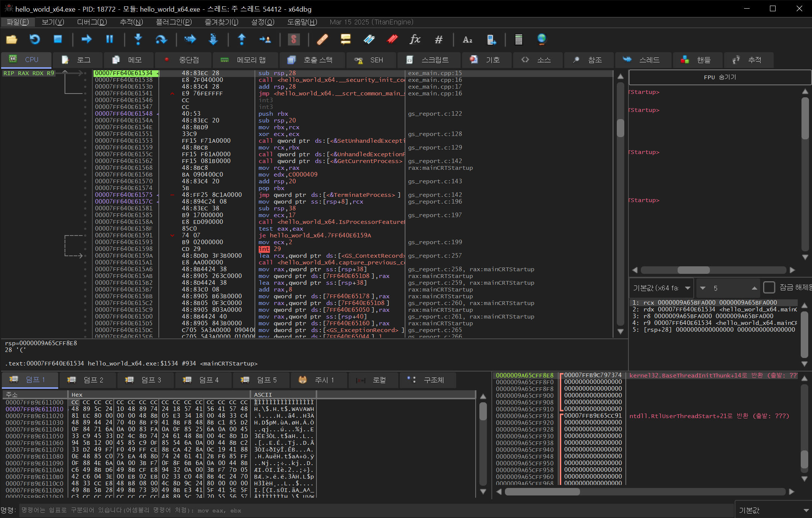Stop debugging with the square icon
The image size is (812, 518).
click(x=58, y=39)
